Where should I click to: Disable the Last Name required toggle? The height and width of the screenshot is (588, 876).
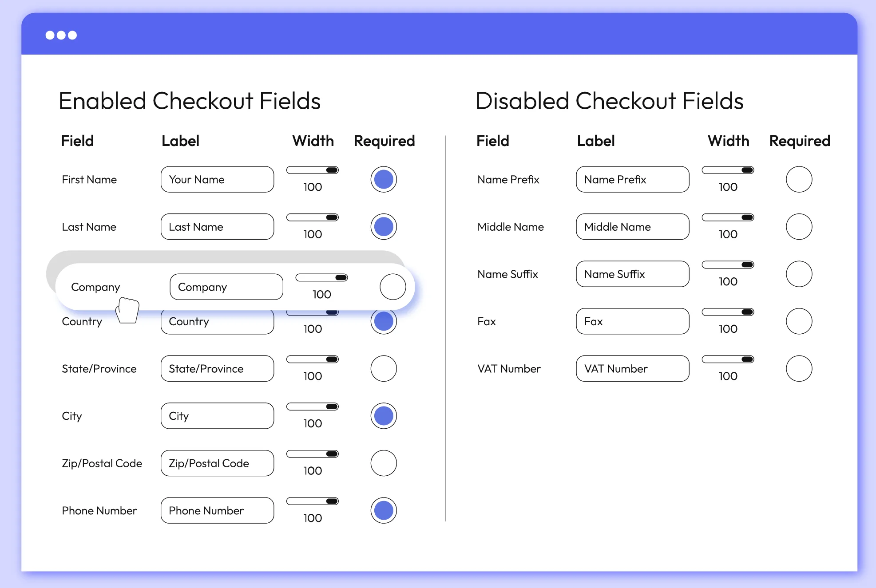(x=384, y=227)
